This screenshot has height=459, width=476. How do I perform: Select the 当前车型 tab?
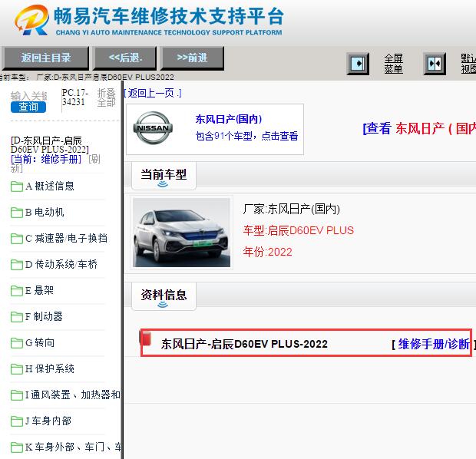[164, 176]
